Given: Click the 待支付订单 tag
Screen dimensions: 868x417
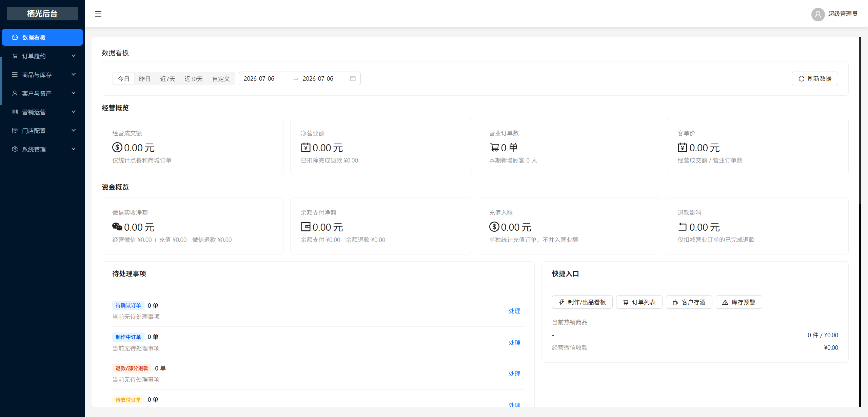Looking at the screenshot, I should click(x=128, y=400).
